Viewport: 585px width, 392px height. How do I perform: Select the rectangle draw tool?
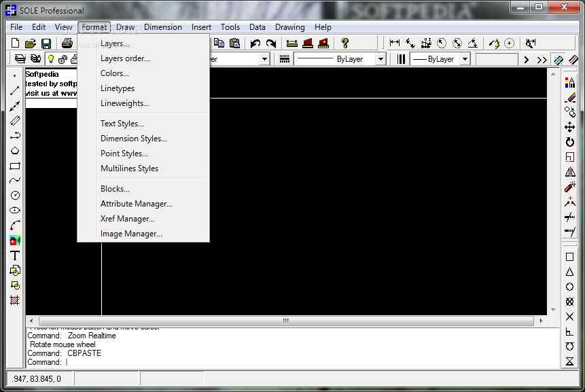tap(14, 166)
